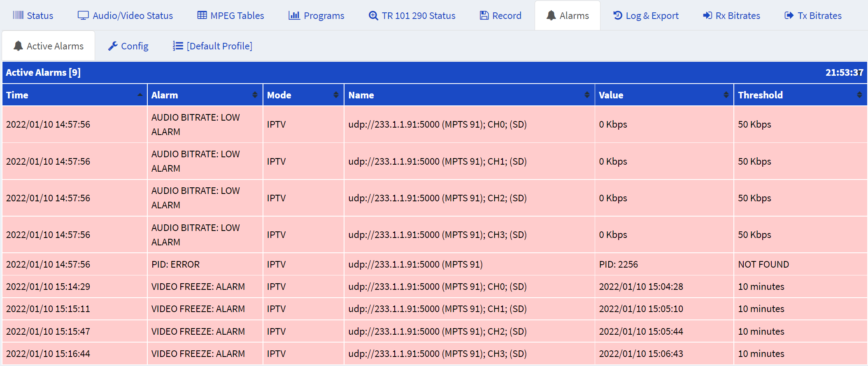Open the [Default Profile] link
The width and height of the screenshot is (868, 366).
click(x=213, y=46)
